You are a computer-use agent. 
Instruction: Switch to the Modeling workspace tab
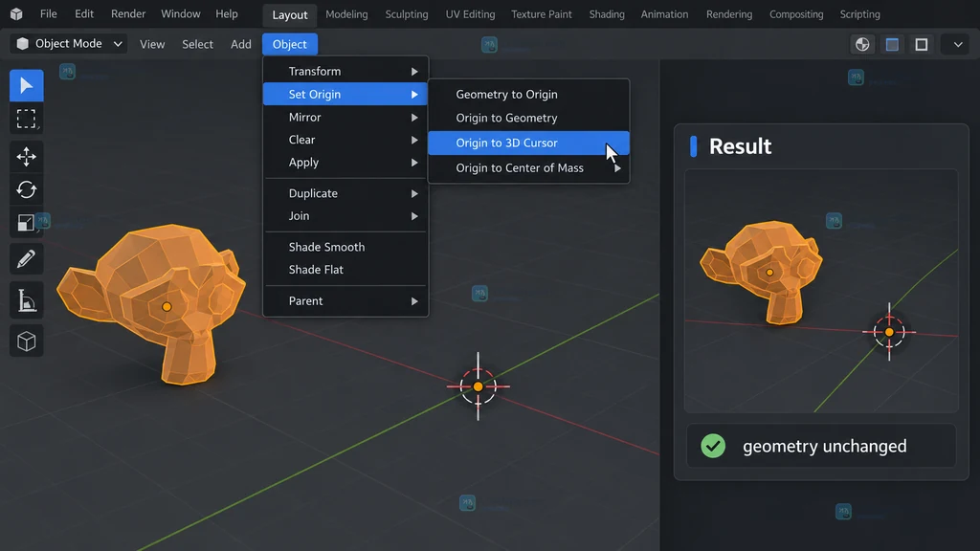point(346,14)
